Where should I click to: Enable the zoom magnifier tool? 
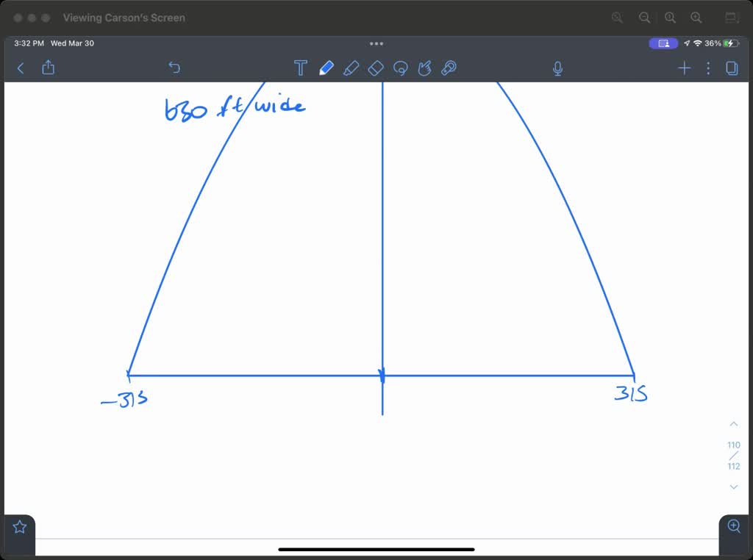point(733,526)
